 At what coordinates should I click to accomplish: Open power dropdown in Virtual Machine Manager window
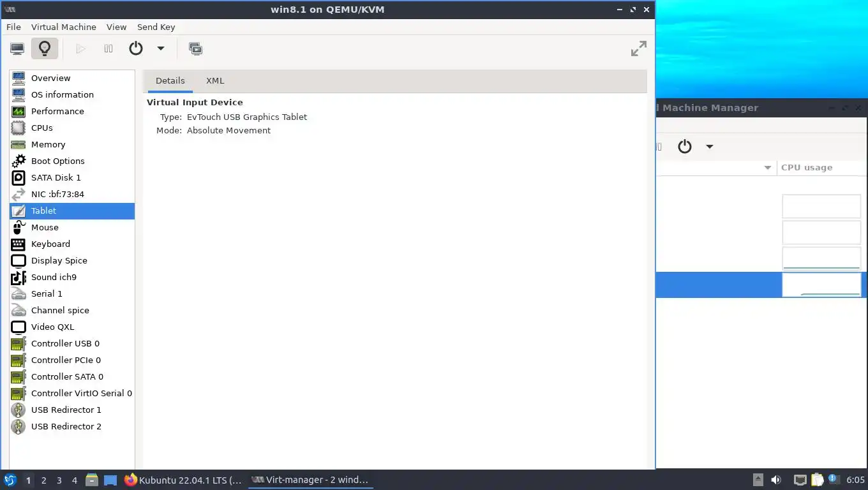coord(709,147)
